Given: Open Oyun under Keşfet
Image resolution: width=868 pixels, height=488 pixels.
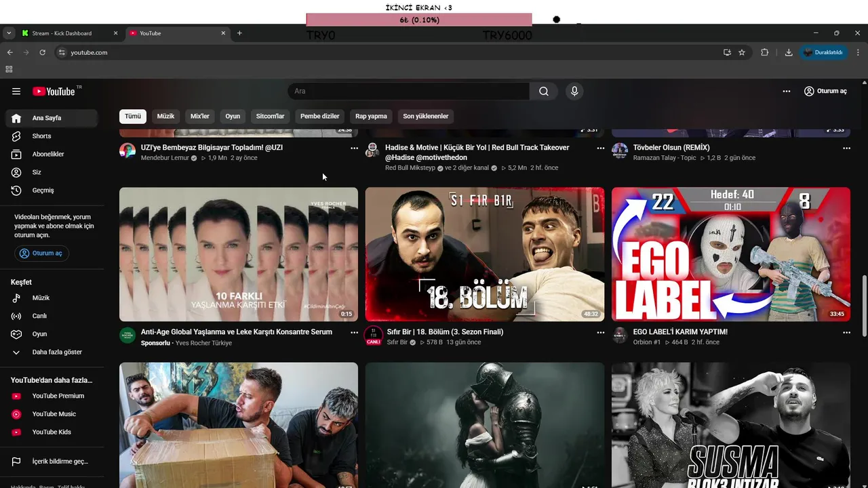Looking at the screenshot, I should click(x=53, y=334).
